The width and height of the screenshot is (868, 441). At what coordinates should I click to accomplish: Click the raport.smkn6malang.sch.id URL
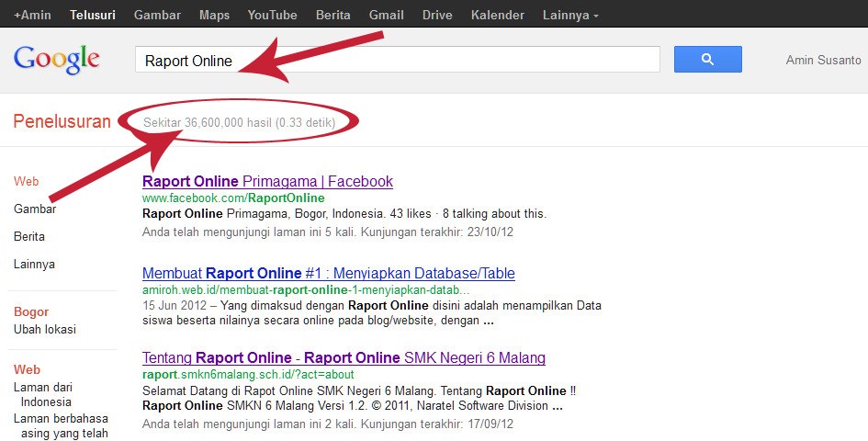[248, 374]
